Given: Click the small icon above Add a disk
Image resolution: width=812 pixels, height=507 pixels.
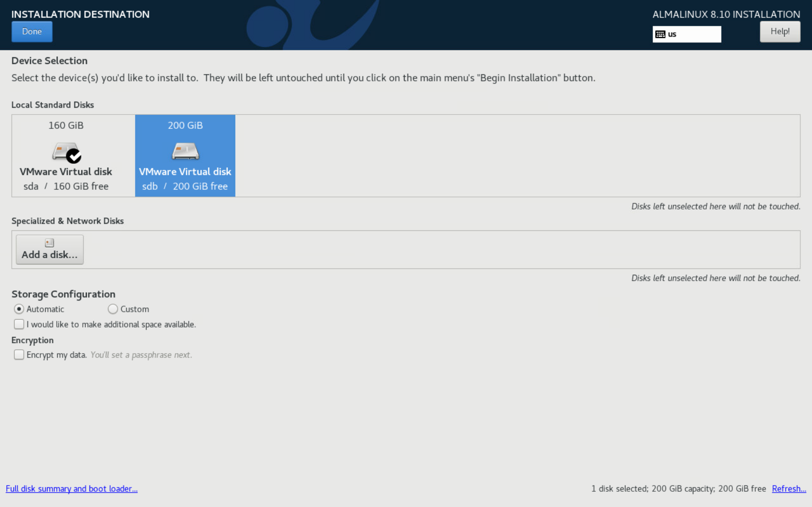Looking at the screenshot, I should tap(49, 243).
